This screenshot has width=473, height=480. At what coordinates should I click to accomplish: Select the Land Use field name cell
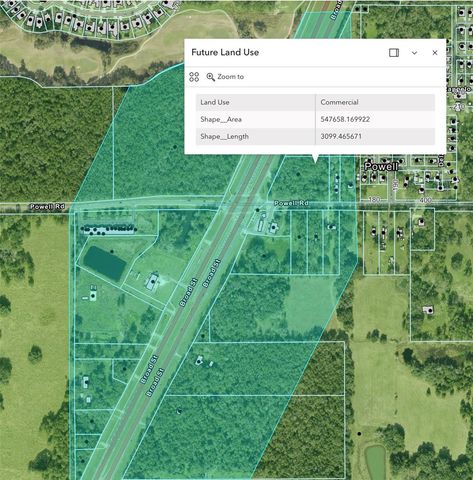coord(255,102)
